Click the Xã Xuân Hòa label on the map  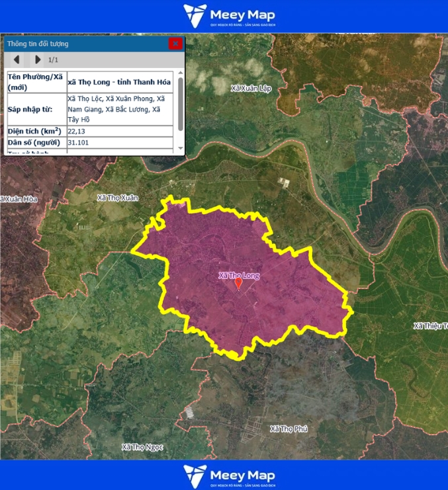pyautogui.click(x=20, y=199)
